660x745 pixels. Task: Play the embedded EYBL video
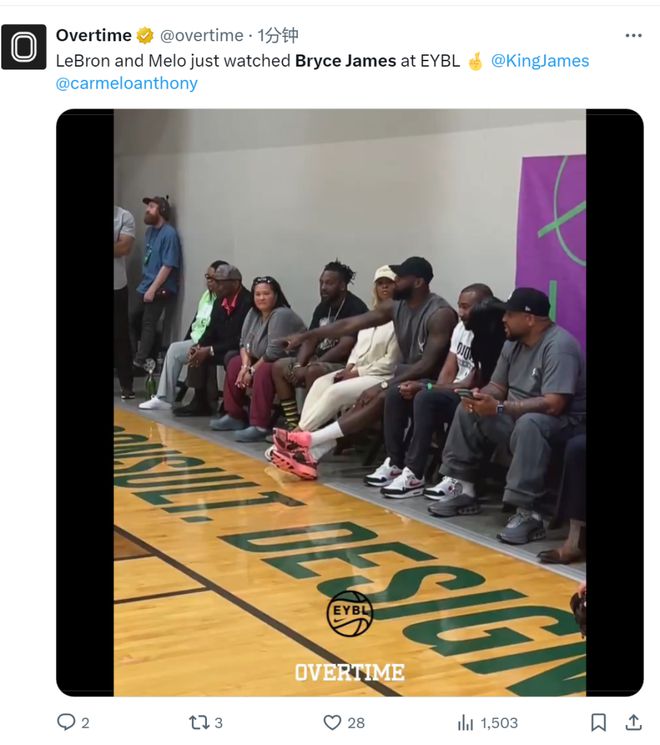click(350, 402)
